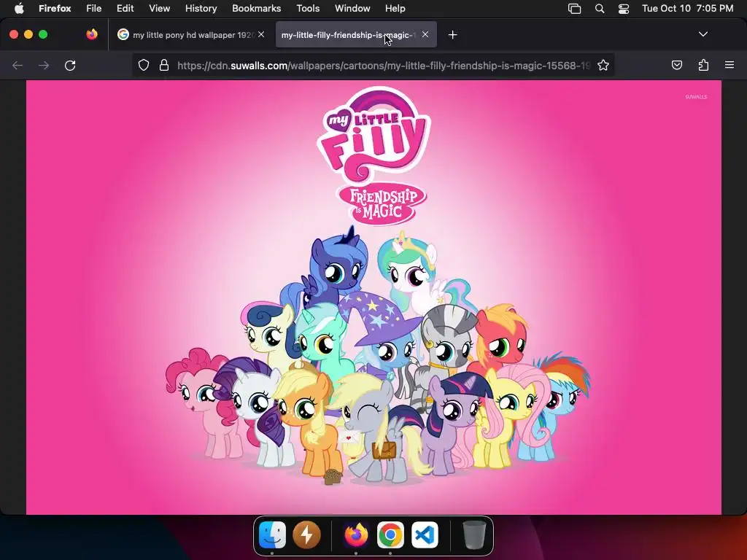This screenshot has width=747, height=560.
Task: Open the Firefox hamburger menu
Action: (729, 65)
